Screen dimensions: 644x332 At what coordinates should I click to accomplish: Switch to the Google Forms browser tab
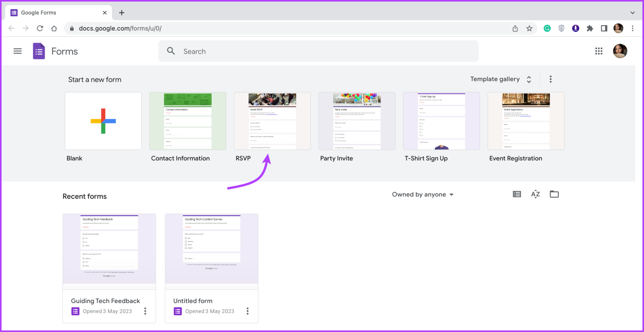click(50, 13)
